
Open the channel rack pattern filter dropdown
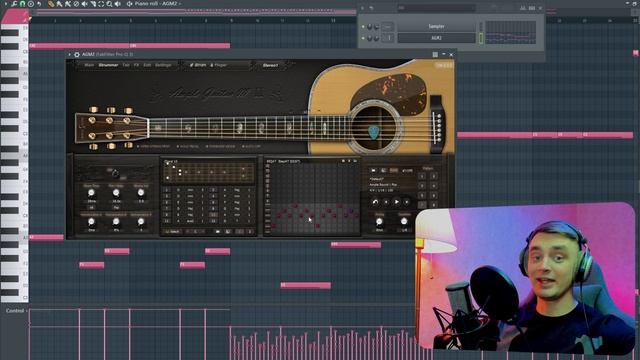437,8
